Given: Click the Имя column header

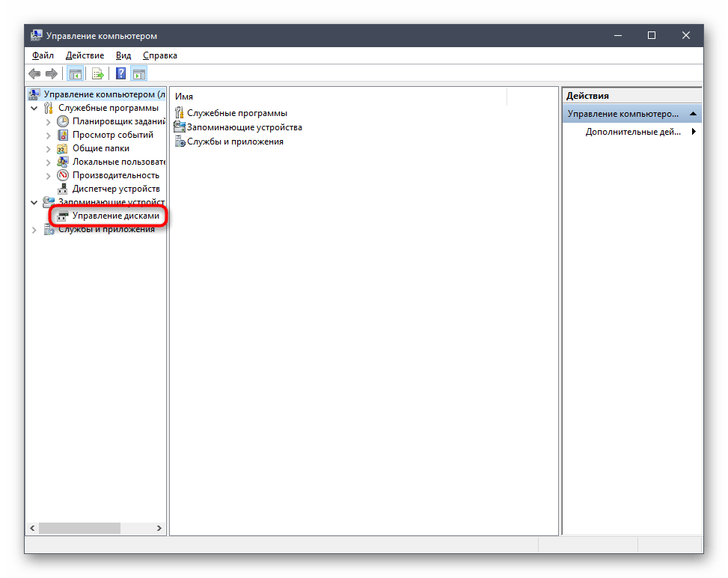Looking at the screenshot, I should point(337,97).
